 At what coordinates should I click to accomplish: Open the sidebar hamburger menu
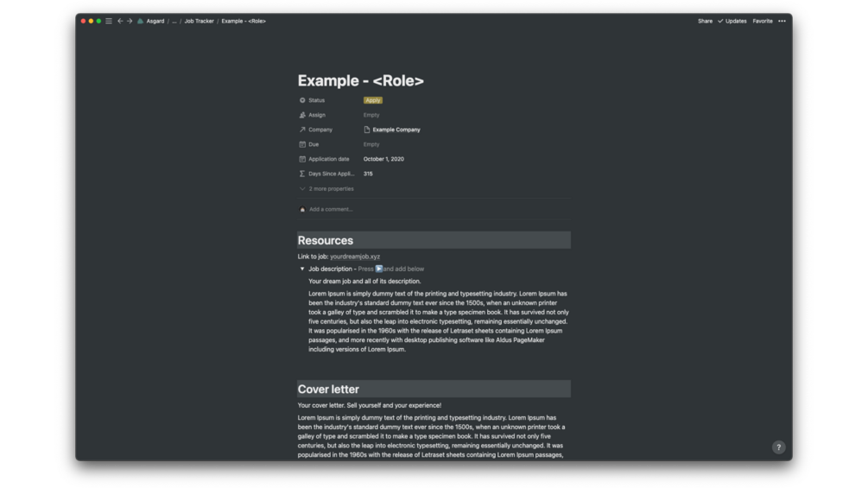109,21
